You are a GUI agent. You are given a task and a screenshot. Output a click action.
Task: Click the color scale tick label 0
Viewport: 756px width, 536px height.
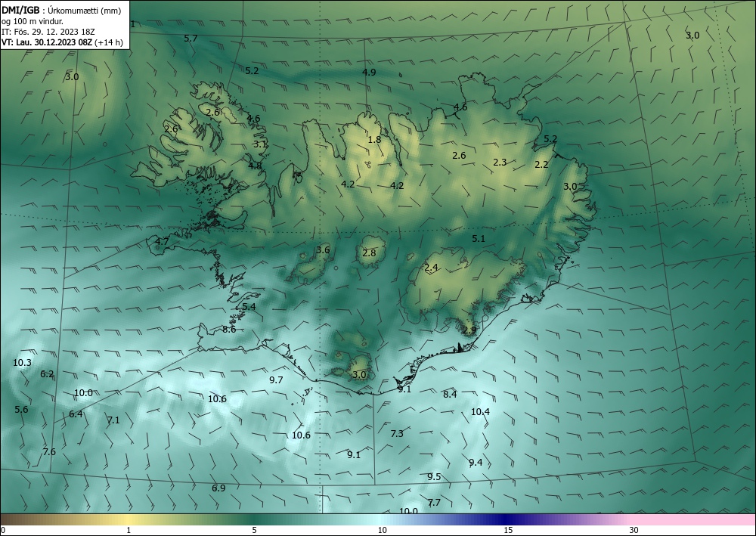click(x=3, y=531)
